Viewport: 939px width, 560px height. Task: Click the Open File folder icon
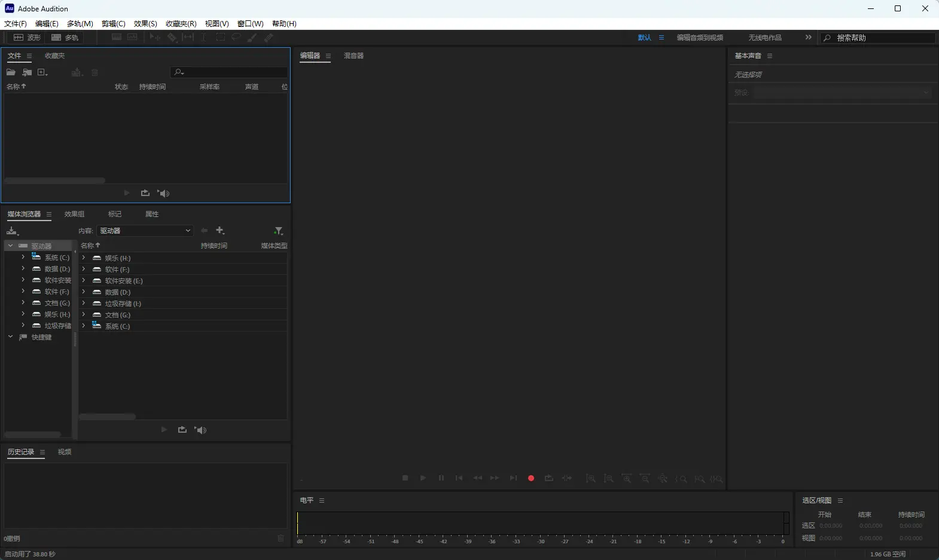(x=11, y=72)
